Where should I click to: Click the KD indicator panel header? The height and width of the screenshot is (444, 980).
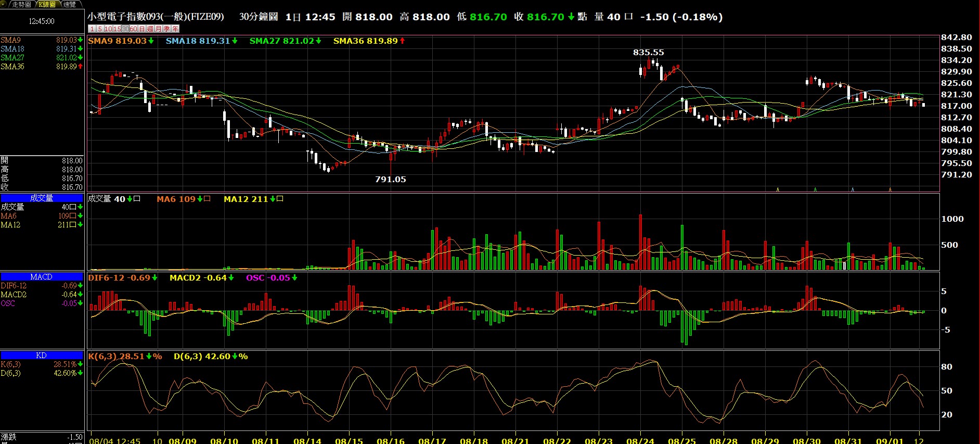point(42,356)
